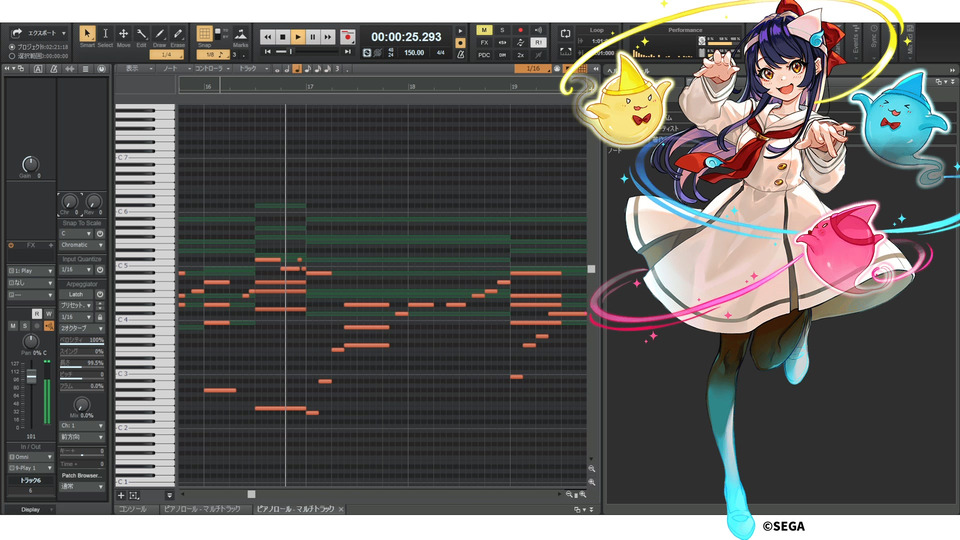Select the Draw pencil tool
This screenshot has width=960, height=540.
click(159, 34)
